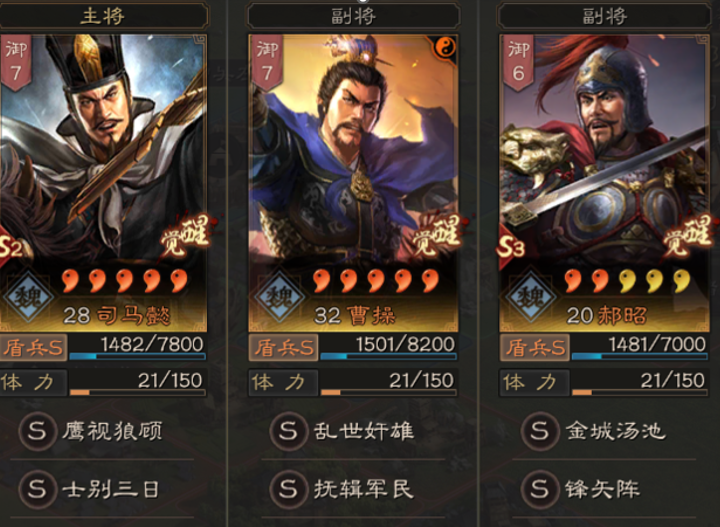The width and height of the screenshot is (720, 527).
Task: Click 曹操's troop count bar 1501/8200
Action: click(388, 347)
